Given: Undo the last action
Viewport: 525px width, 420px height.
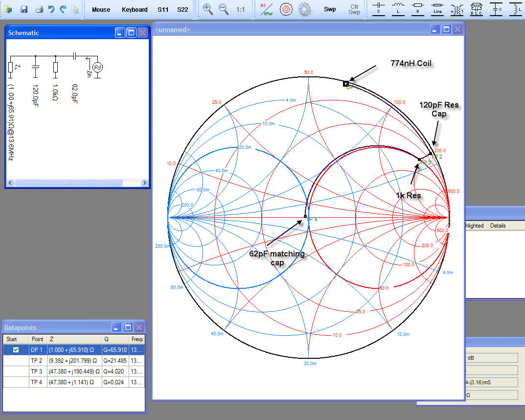Looking at the screenshot, I should click(x=51, y=9).
